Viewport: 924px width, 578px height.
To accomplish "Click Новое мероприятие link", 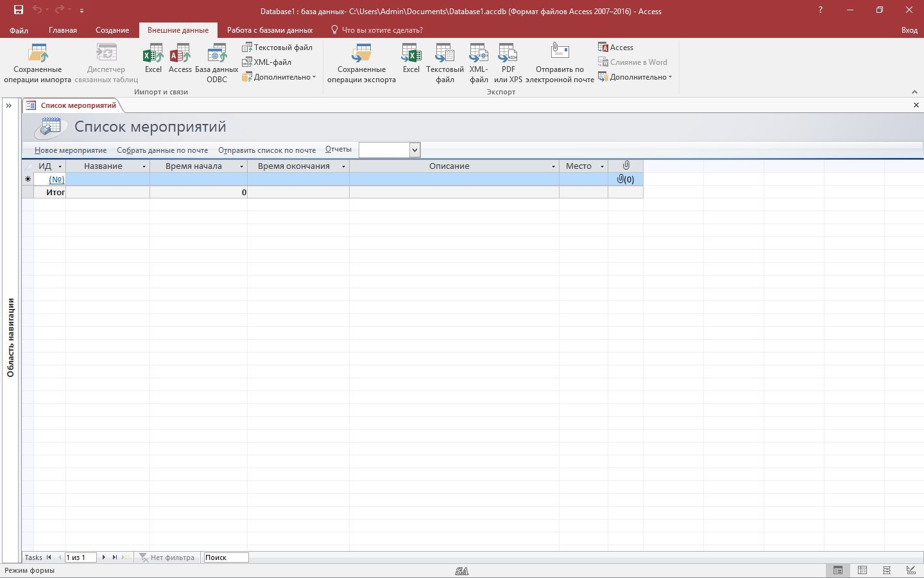I will coord(71,150).
